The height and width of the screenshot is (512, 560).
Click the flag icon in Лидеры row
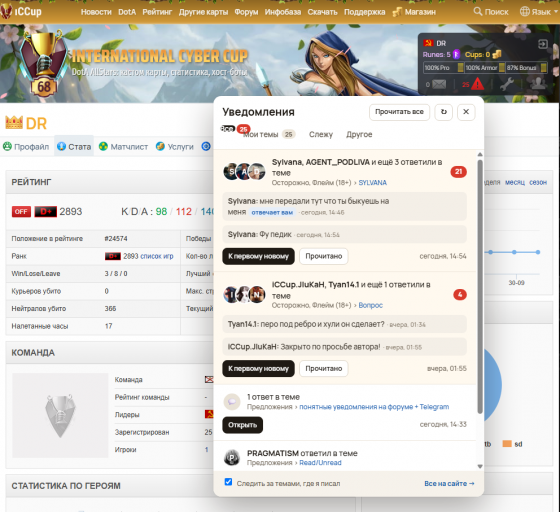coord(209,415)
